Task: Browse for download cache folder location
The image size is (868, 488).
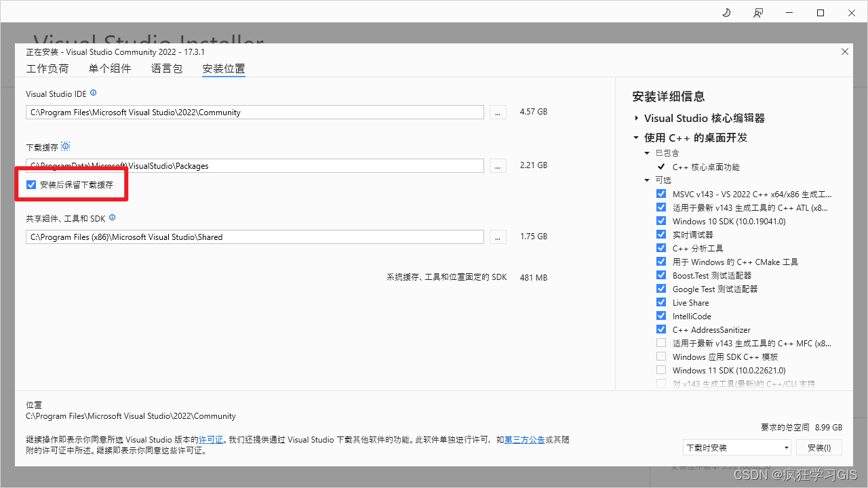Action: pos(498,165)
